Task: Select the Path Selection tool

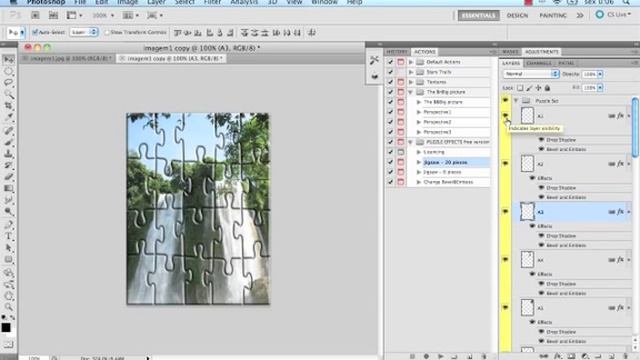Action: click(8, 248)
